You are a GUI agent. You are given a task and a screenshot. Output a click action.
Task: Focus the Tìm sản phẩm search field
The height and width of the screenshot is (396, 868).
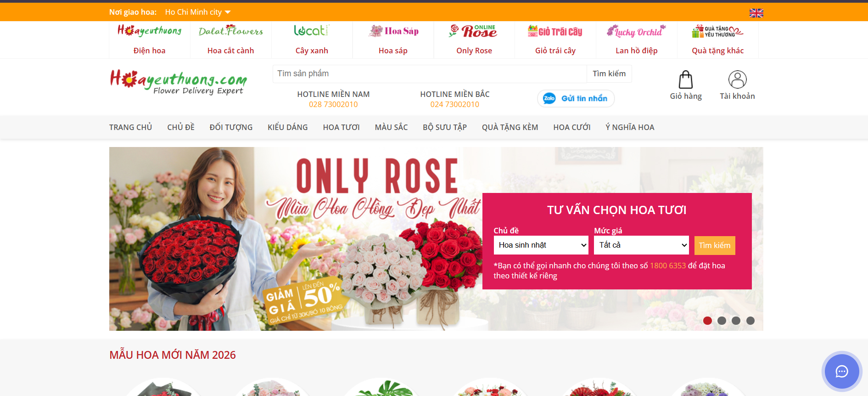coord(430,74)
